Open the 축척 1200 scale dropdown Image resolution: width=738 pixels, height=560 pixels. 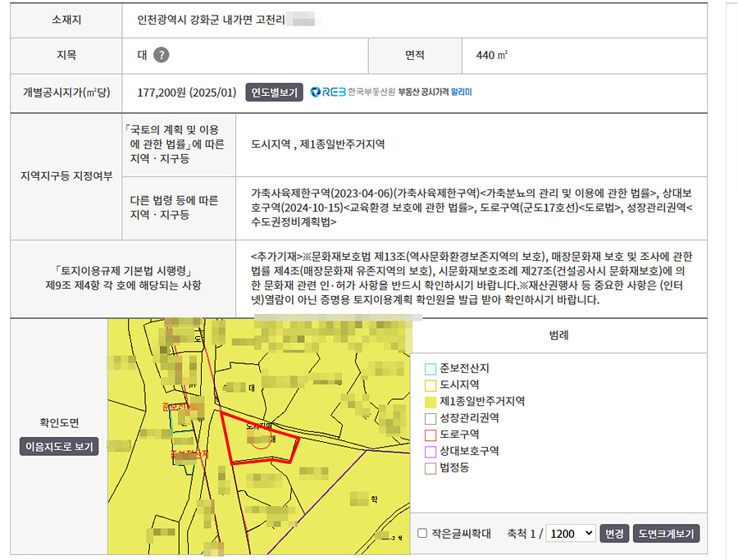[572, 533]
